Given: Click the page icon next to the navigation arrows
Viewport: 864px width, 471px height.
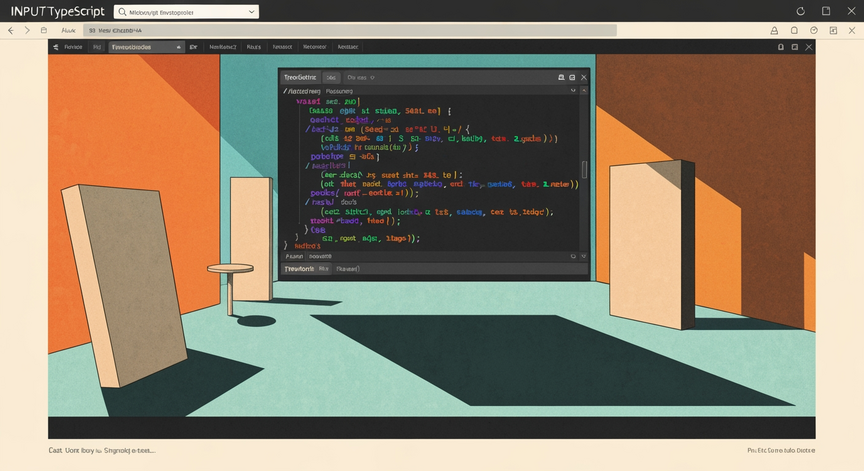Looking at the screenshot, I should [44, 31].
